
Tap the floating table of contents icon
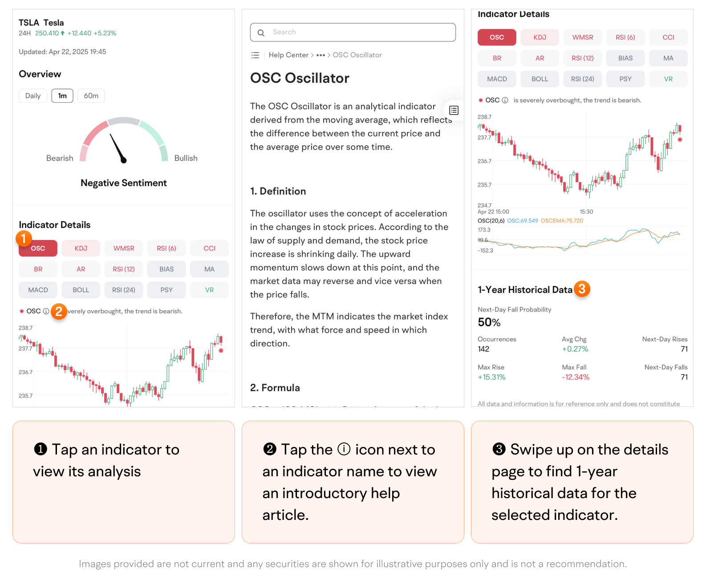[454, 110]
